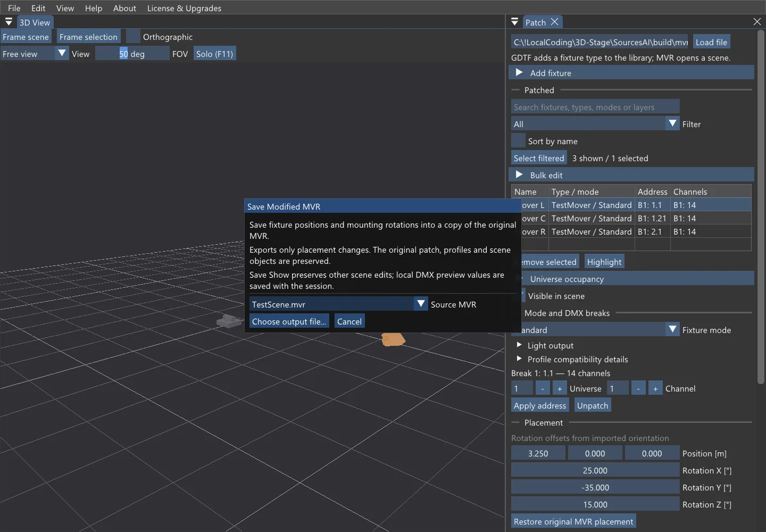Select fixture row with address B1: 2.1
Viewport: 766px width, 532px height.
(x=636, y=231)
